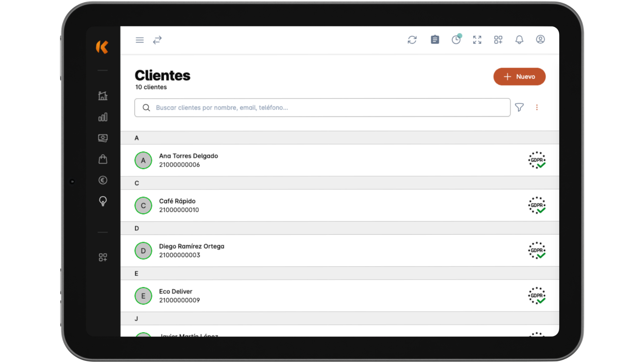Open the lightbulb tips icon in sidebar
The image size is (644, 362).
(103, 201)
